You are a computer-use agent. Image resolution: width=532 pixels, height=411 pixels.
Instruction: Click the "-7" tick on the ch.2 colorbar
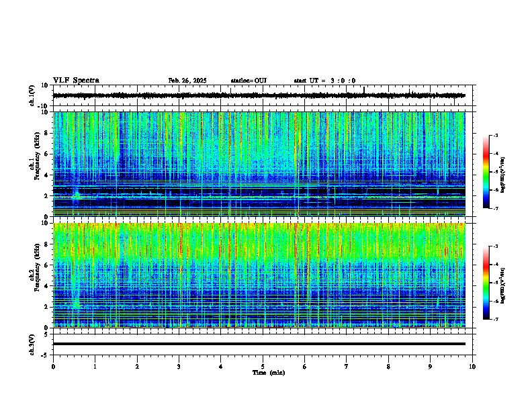(x=495, y=319)
